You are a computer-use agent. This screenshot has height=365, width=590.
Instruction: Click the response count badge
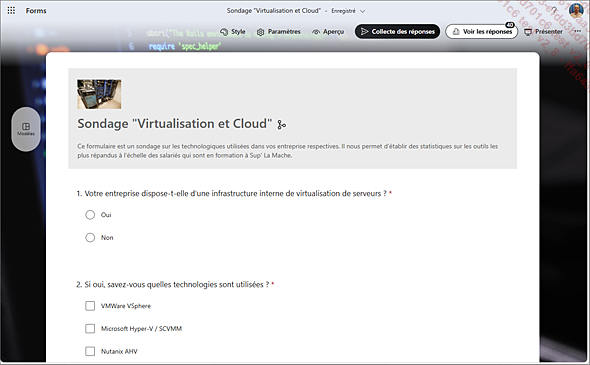(510, 25)
